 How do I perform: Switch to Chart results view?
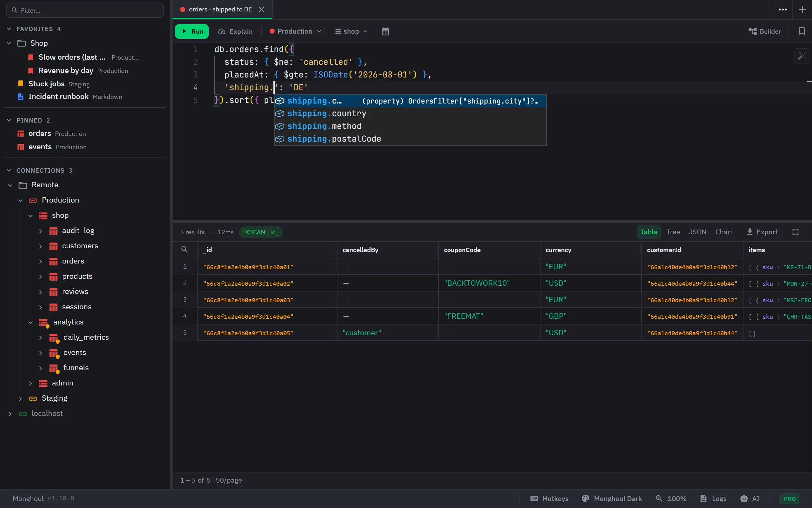point(724,232)
